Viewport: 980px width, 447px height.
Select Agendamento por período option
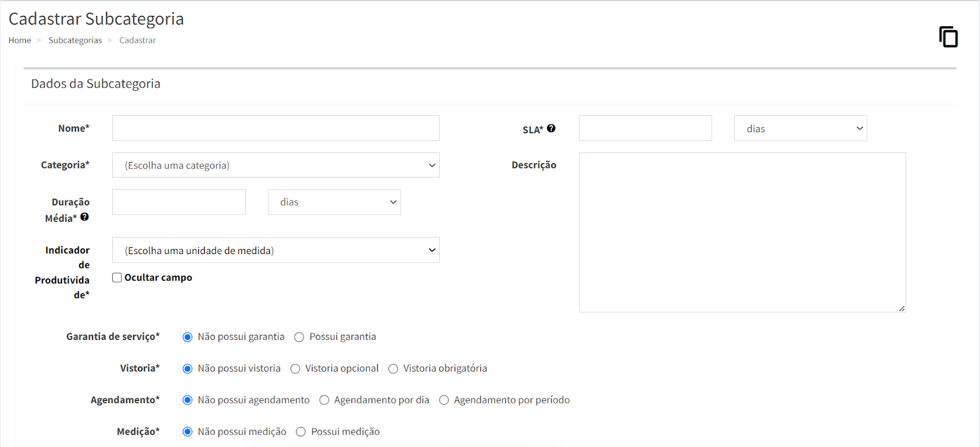pyautogui.click(x=444, y=400)
